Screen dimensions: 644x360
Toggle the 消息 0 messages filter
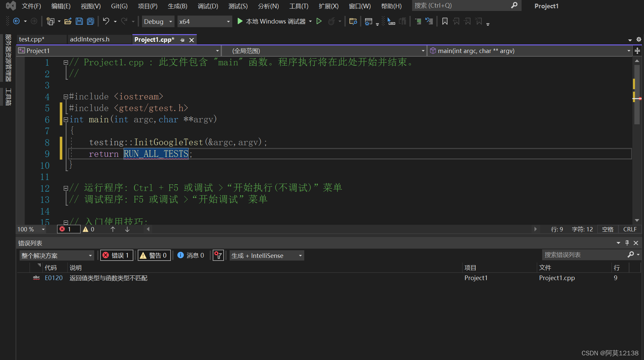point(191,256)
